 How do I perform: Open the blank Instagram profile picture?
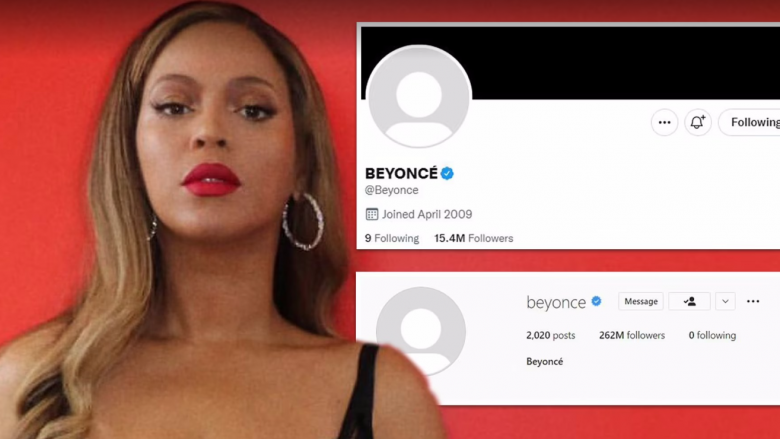tap(421, 331)
